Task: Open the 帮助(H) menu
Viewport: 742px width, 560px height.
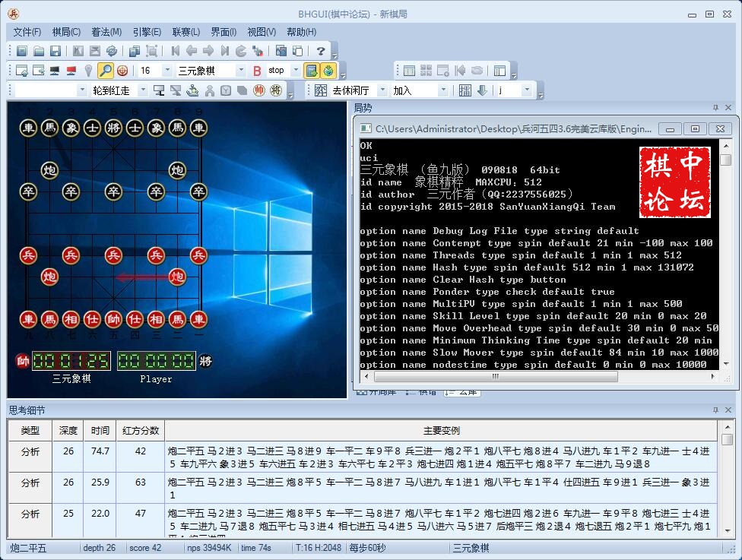Action: click(301, 32)
